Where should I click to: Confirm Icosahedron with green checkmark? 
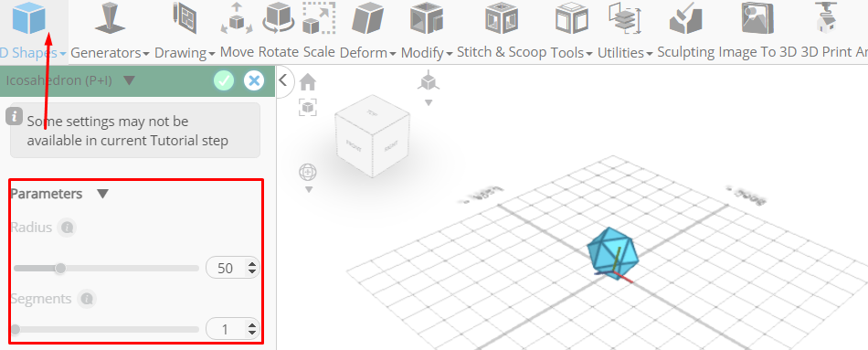point(224,80)
